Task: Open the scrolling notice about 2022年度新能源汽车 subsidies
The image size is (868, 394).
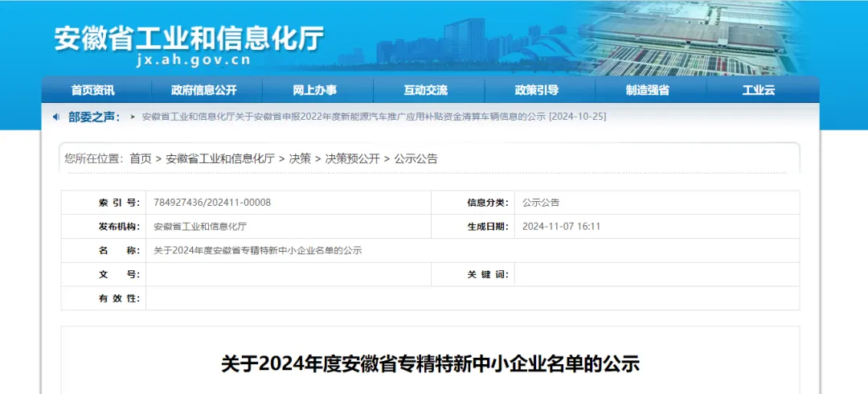Action: (375, 117)
